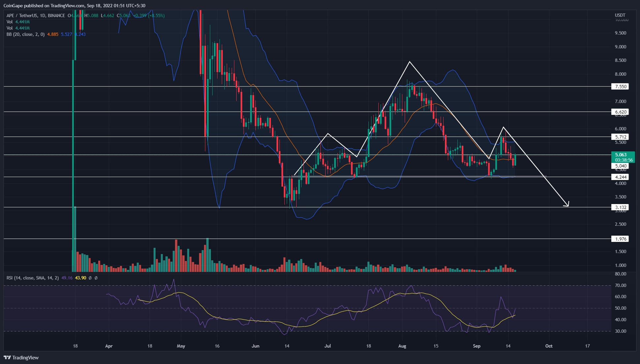Click the 70.00 RSI axis tick
This screenshot has height=364, width=640.
click(621, 285)
